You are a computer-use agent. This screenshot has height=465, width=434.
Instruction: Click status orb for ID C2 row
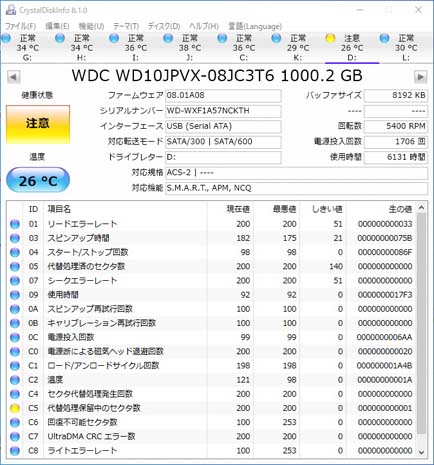pyautogui.click(x=15, y=380)
